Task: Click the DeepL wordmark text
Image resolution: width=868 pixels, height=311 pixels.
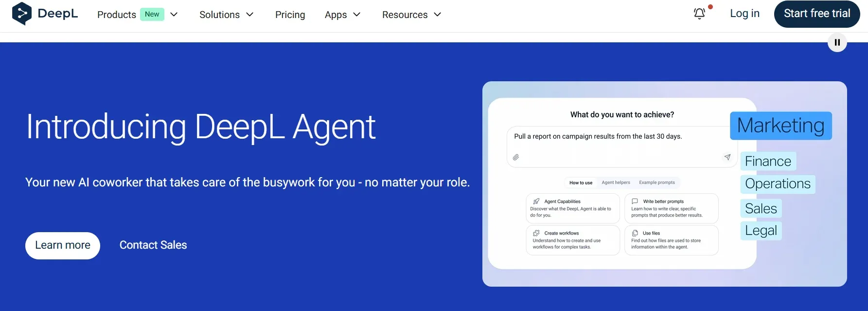Action: point(58,14)
